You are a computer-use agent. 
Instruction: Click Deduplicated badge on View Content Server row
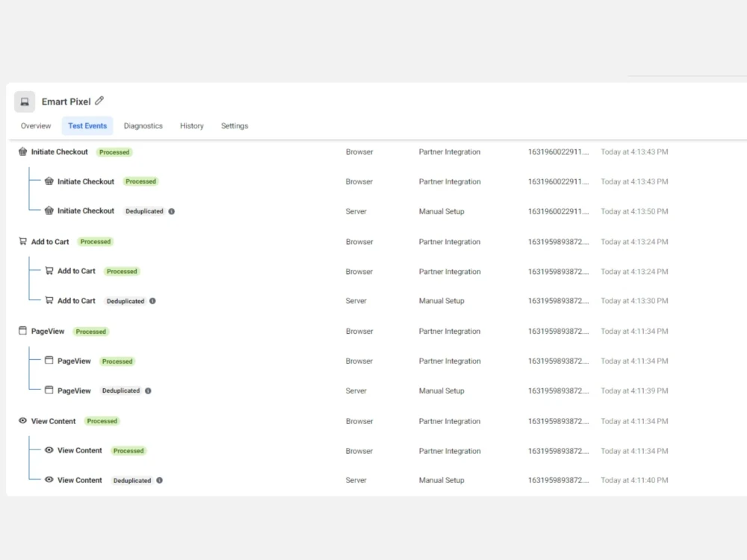[132, 480]
